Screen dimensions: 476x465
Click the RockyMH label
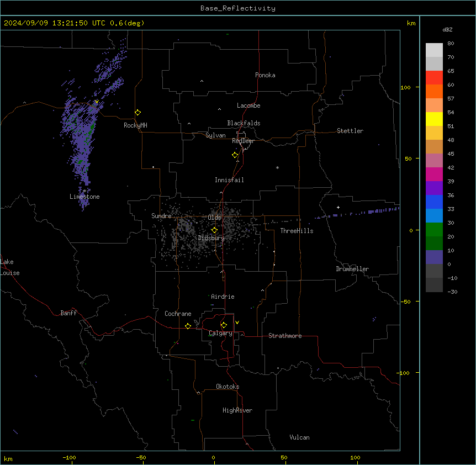click(x=135, y=125)
